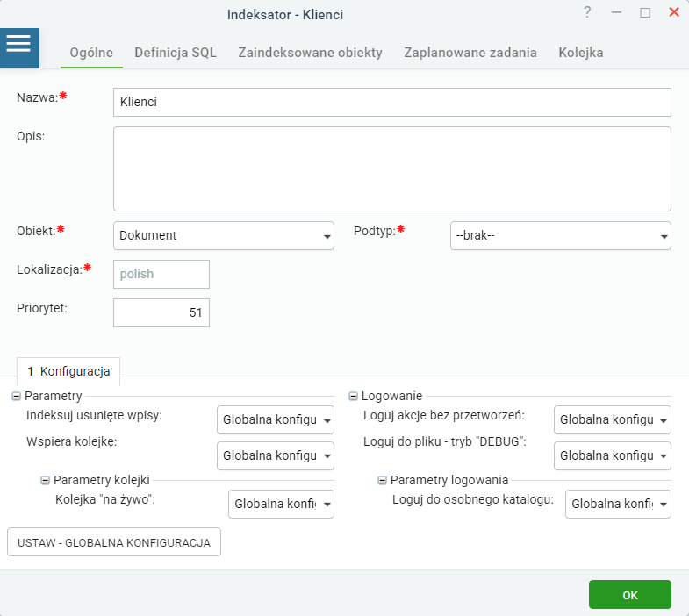This screenshot has width=689, height=616.
Task: Click the Lokalizacja field with polish
Action: [x=161, y=274]
